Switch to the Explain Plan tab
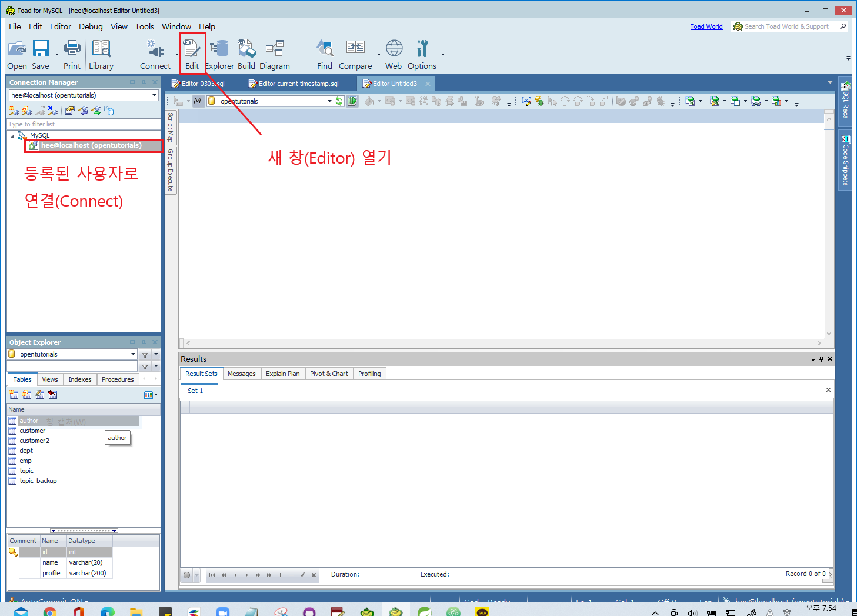This screenshot has width=857, height=616. tap(282, 373)
